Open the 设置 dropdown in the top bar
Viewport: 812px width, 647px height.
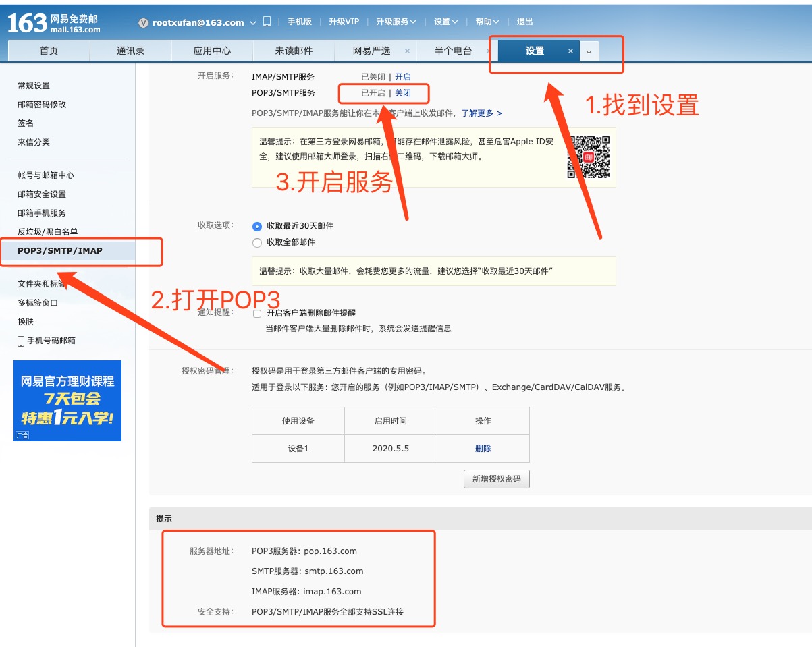(x=446, y=22)
